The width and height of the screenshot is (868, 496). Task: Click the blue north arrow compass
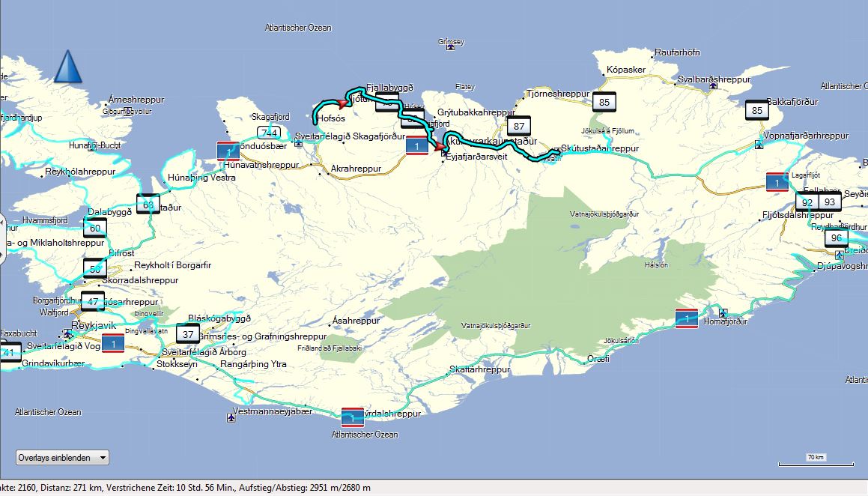pos(67,67)
